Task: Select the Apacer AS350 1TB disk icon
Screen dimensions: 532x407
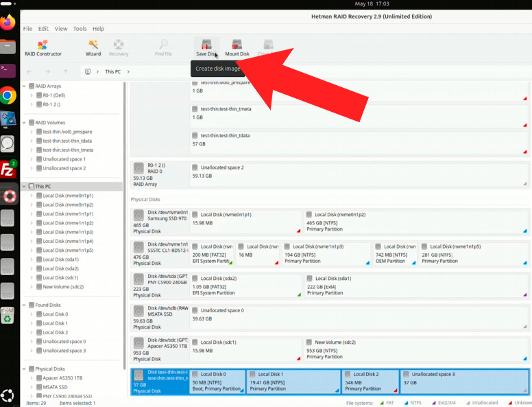Action: click(x=138, y=343)
